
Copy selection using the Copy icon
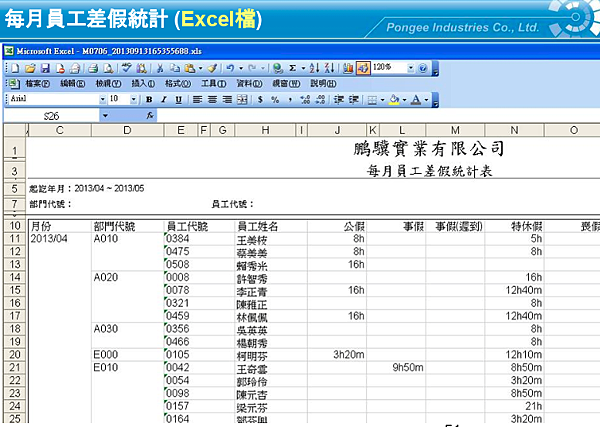pyautogui.click(x=175, y=68)
